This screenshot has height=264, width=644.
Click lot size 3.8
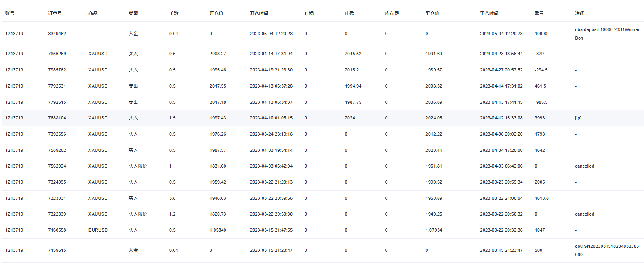coord(173,198)
